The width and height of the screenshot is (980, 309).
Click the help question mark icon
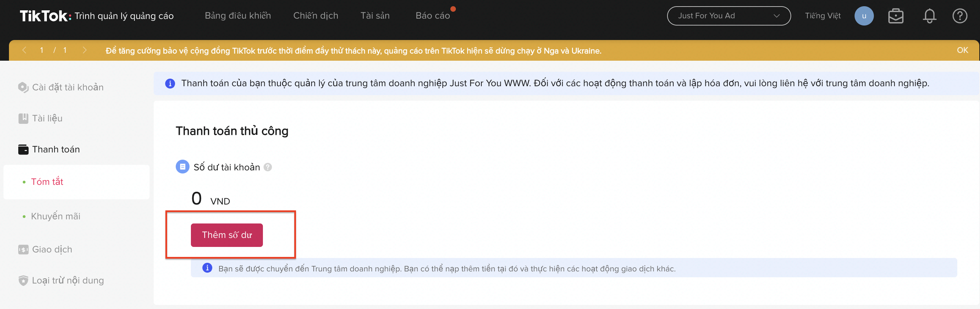(959, 16)
